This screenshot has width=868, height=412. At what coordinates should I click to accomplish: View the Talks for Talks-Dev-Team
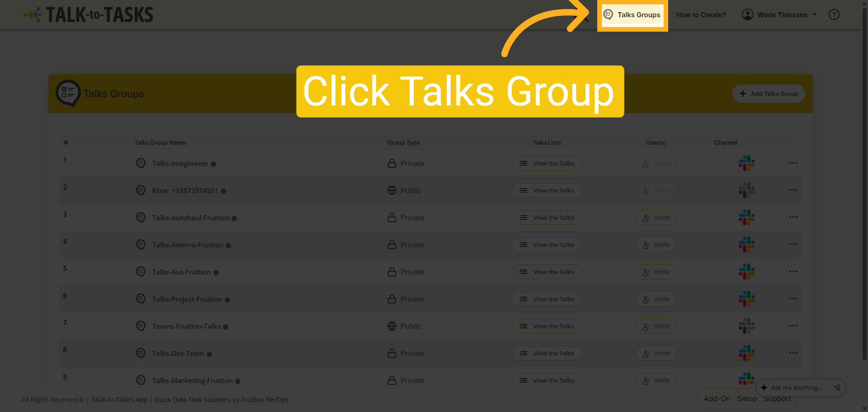click(547, 353)
